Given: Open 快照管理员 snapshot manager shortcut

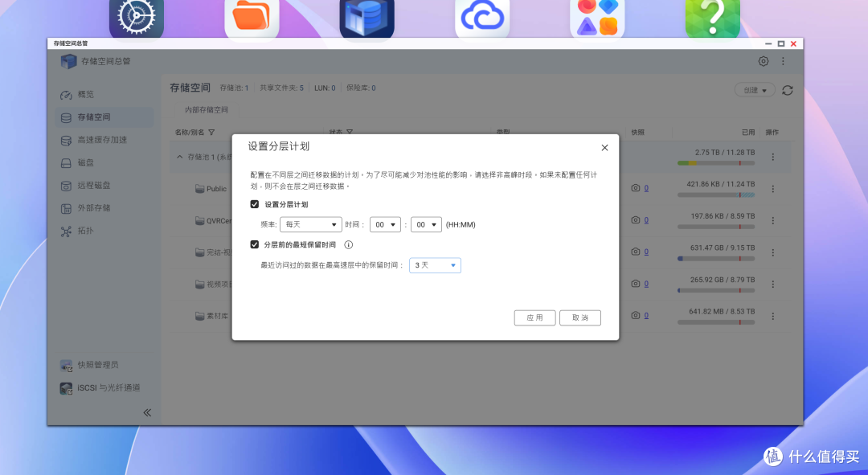Looking at the screenshot, I should (90, 366).
